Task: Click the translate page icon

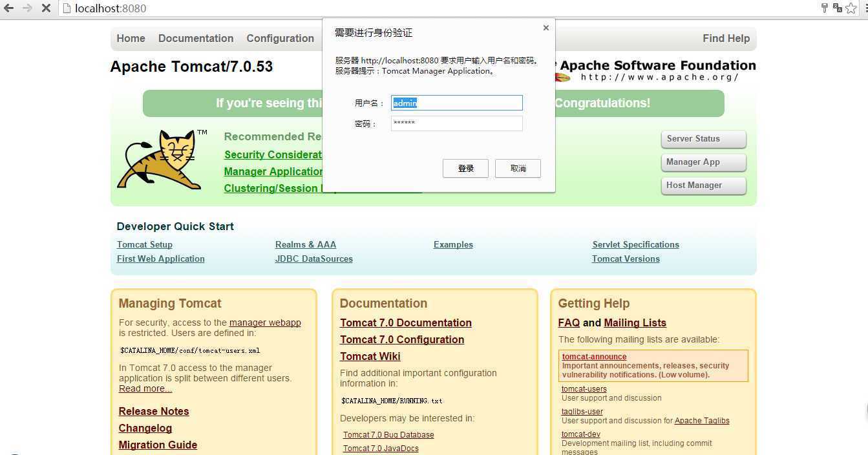Action: point(838,8)
